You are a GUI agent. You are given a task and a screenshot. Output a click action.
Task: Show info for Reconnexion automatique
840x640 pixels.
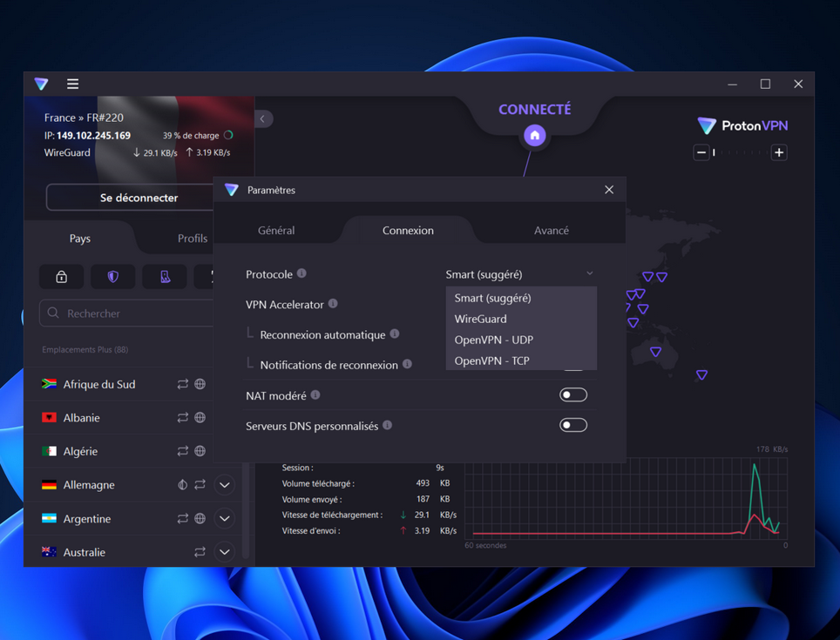pos(395,333)
